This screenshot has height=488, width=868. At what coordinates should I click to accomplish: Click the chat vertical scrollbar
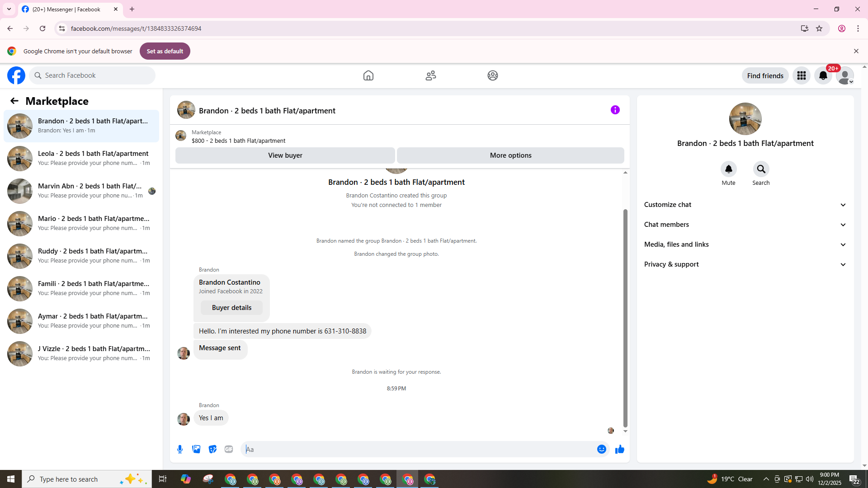pyautogui.click(x=625, y=316)
